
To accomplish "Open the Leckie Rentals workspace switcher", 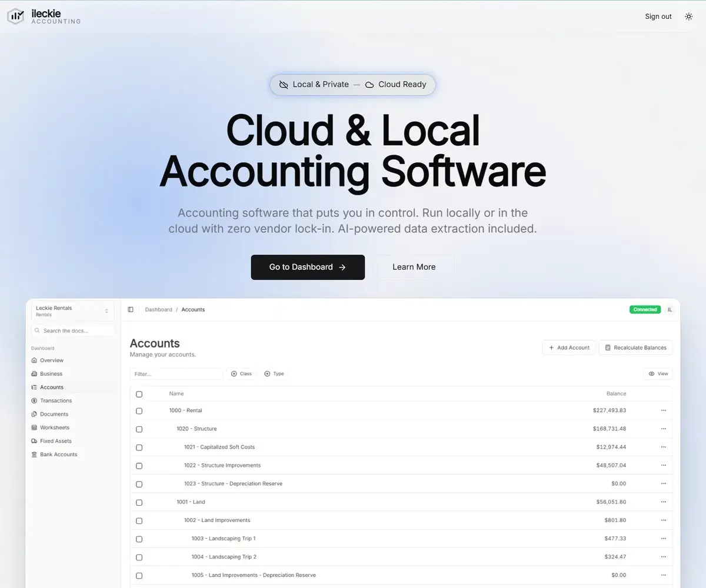I will tap(72, 310).
